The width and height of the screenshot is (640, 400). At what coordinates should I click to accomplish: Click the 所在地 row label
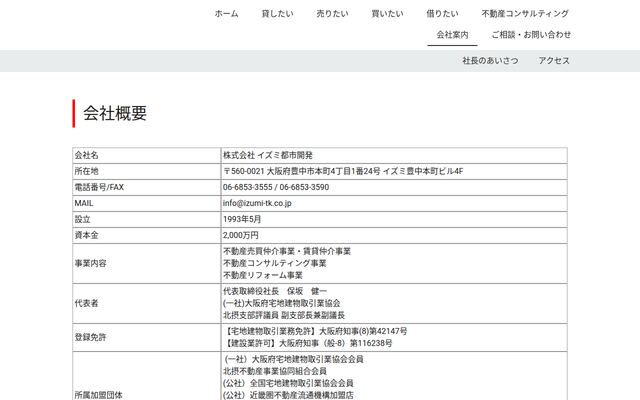(x=87, y=171)
